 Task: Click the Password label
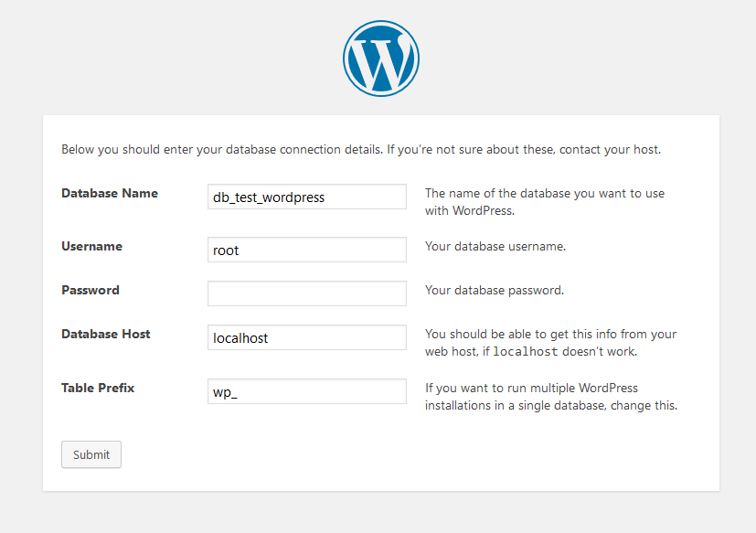click(91, 291)
